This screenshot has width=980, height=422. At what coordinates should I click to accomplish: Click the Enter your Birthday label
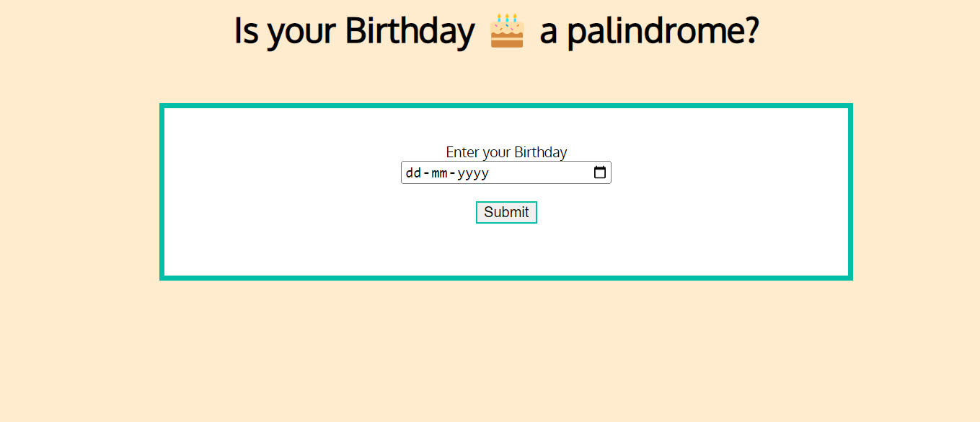[x=506, y=152]
